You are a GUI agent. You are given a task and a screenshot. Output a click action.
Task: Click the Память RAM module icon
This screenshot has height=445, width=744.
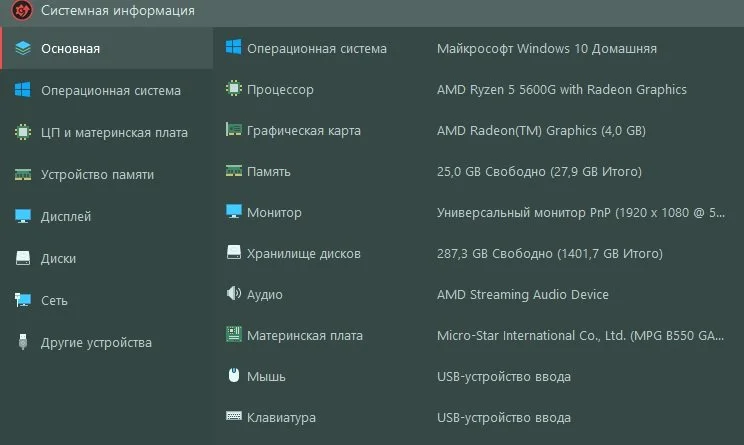[234, 171]
